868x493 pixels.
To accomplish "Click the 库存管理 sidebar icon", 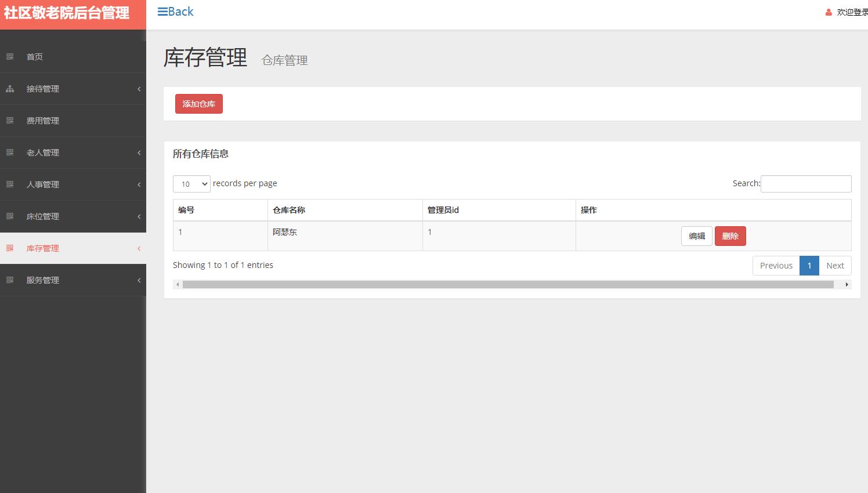I will point(10,248).
